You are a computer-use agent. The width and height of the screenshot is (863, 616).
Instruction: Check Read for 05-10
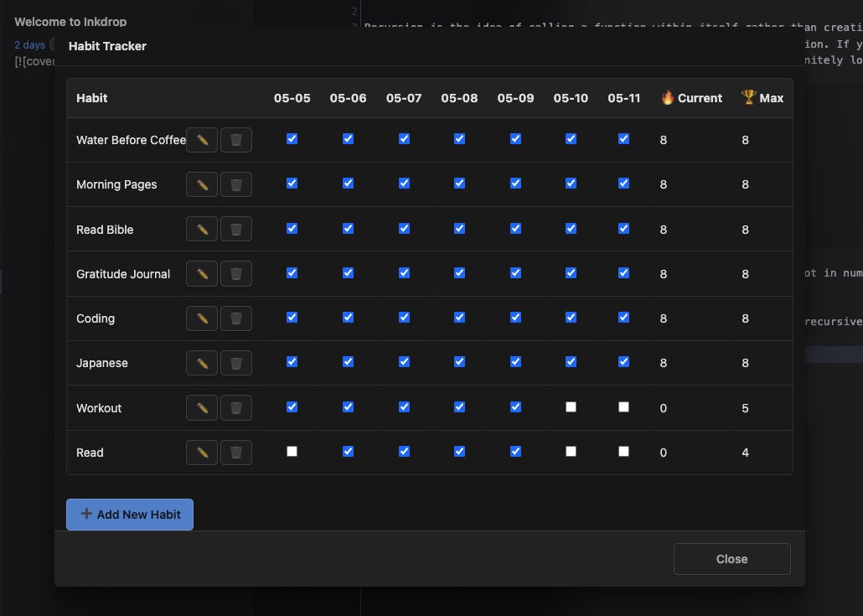click(571, 452)
